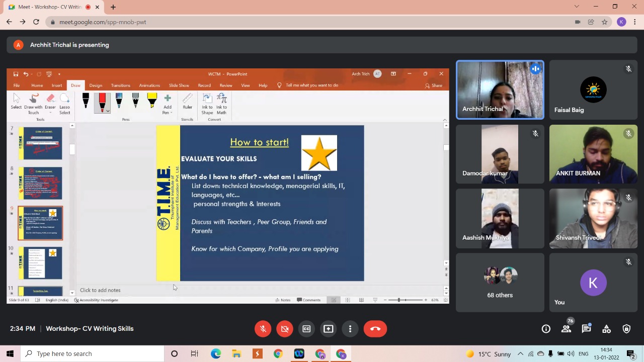
Task: Leave the call with the red hang-up button
Action: (375, 329)
